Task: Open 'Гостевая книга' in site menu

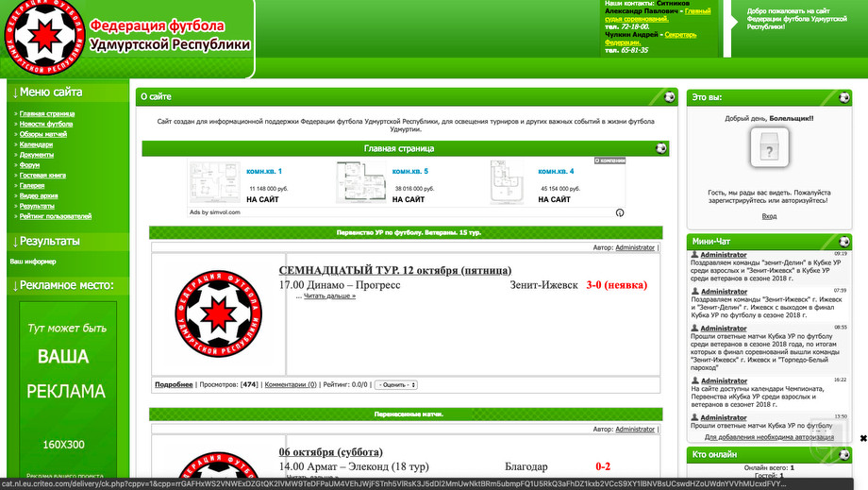Action: point(42,175)
